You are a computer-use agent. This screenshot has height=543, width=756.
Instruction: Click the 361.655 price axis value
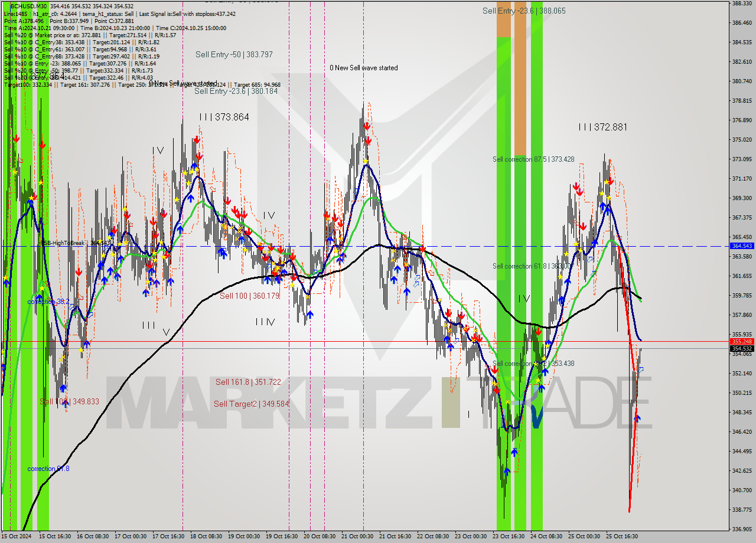pos(742,276)
